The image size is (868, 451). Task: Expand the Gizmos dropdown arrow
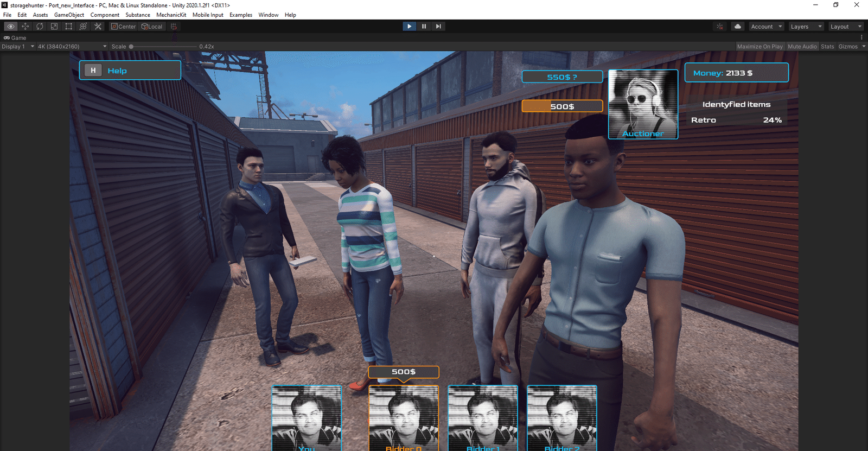[x=864, y=47]
